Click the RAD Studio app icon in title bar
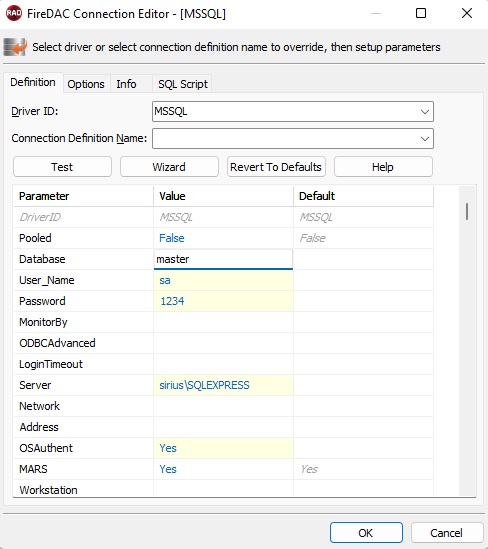Image resolution: width=488 pixels, height=549 pixels. [x=14, y=13]
